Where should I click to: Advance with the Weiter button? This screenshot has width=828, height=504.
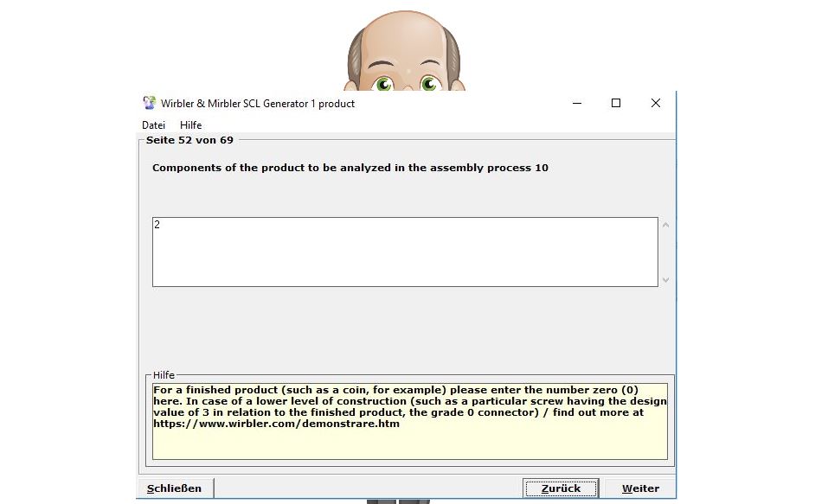pyautogui.click(x=640, y=488)
